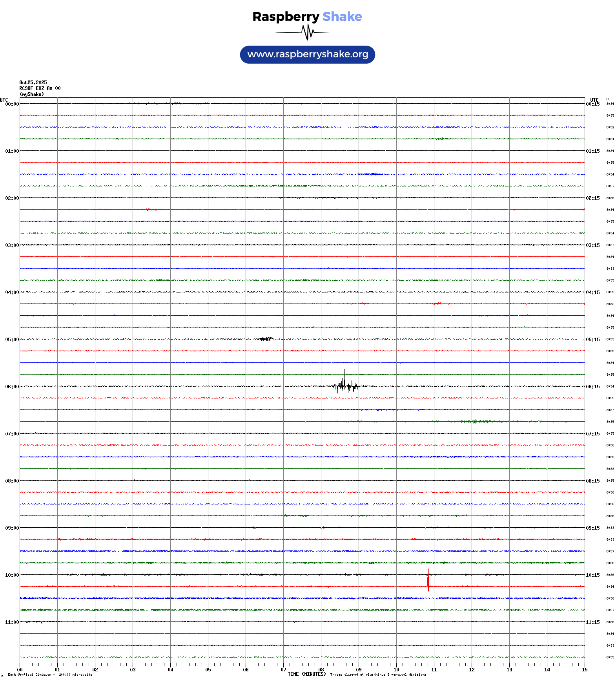Click the 10:15 label on right axis
The width and height of the screenshot is (616, 680).
[x=592, y=575]
